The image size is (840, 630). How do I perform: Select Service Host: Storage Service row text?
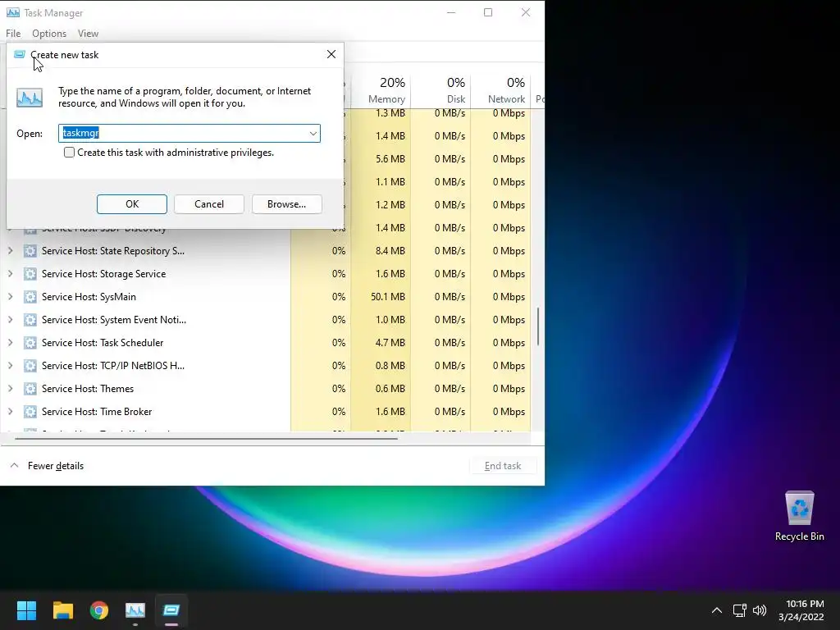click(x=104, y=274)
